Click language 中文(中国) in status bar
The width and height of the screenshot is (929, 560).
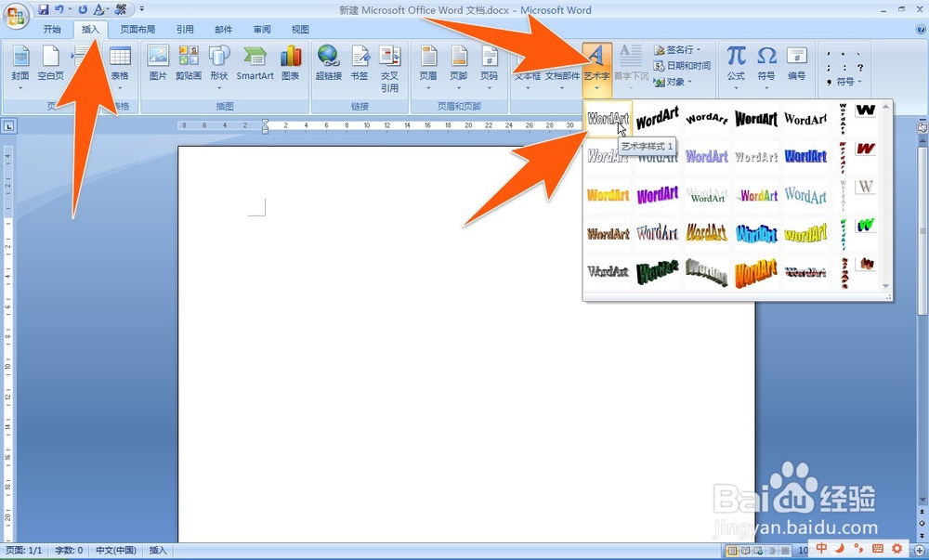coord(116,551)
